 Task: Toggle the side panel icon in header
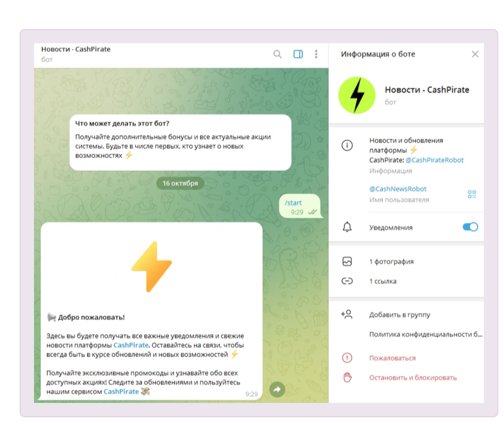pos(298,54)
